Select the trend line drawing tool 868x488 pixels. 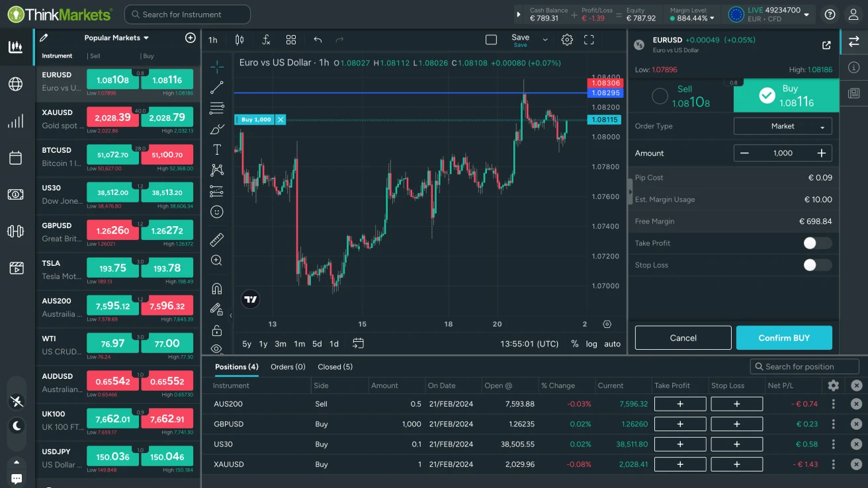coord(216,87)
